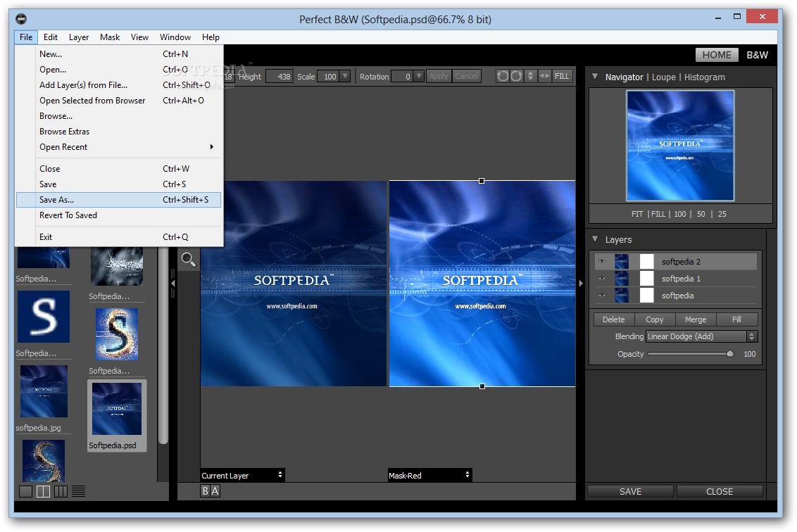Screen dimensions: 797x532
Task: Switch browser to two-column view icon
Action: pyautogui.click(x=43, y=491)
